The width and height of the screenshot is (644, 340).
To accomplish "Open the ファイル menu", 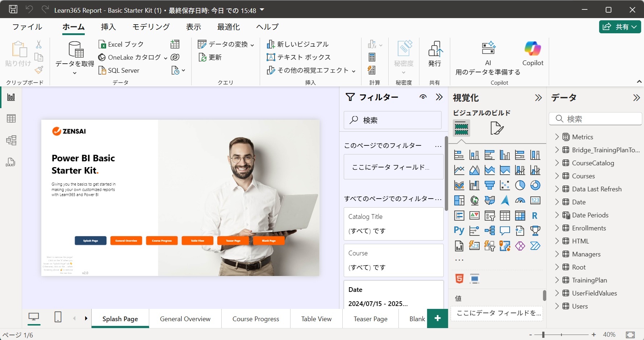I will click(27, 27).
